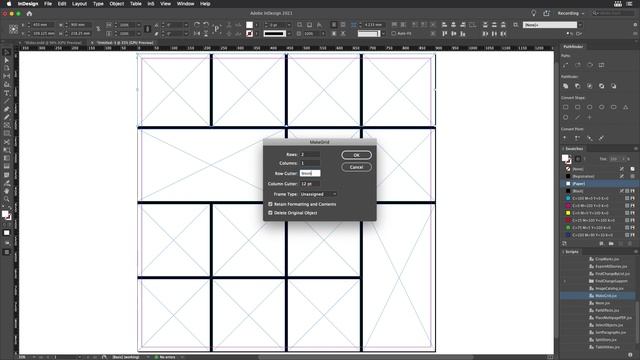Toggle Delete Original Object checkbox
Viewport: 640px width, 360px height.
tap(270, 213)
